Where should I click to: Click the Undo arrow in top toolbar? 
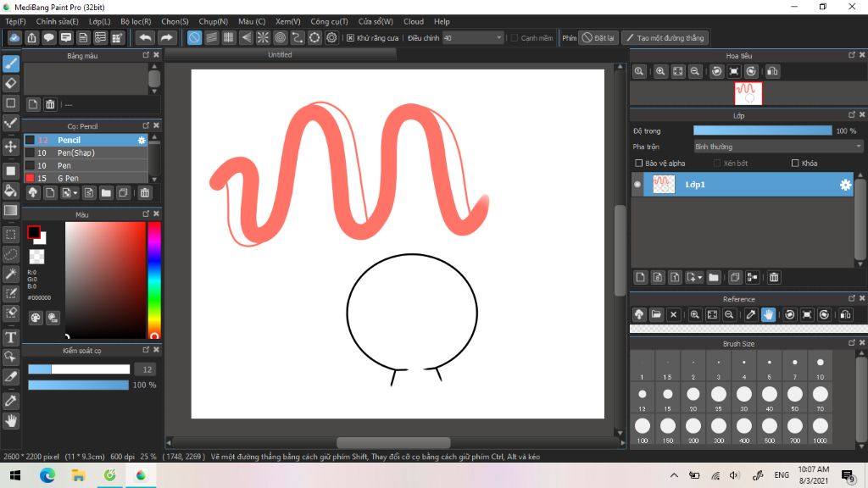[145, 38]
